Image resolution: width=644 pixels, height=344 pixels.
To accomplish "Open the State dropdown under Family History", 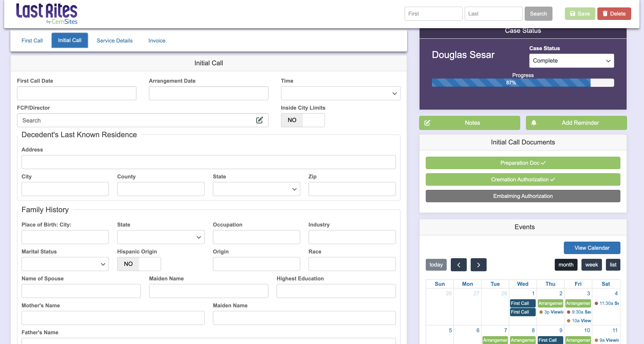I will pos(160,237).
